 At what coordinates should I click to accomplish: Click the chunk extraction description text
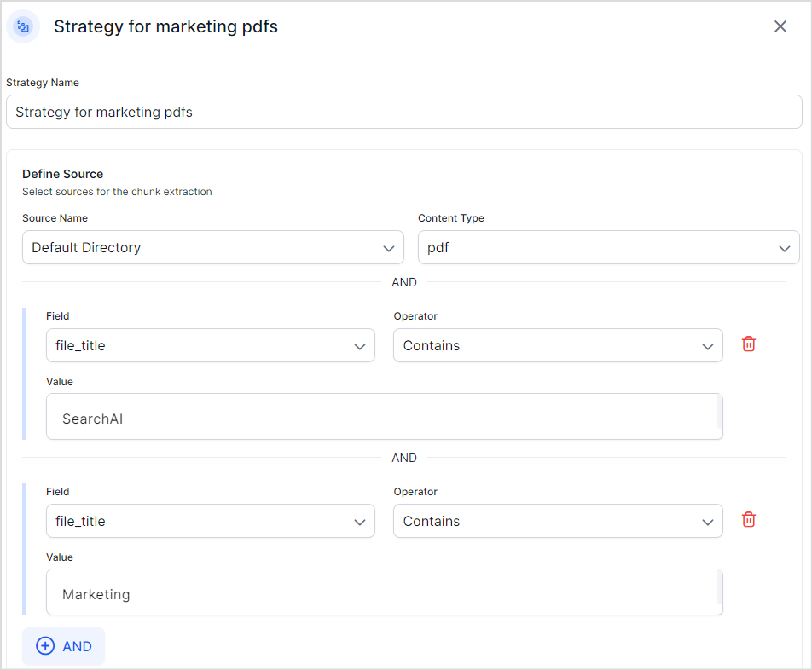coord(117,192)
